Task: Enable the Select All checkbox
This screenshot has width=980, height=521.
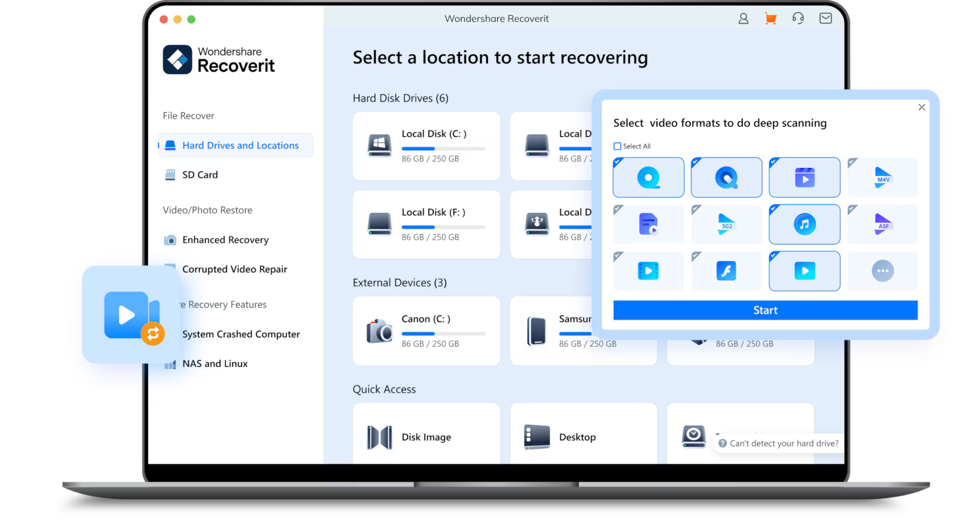Action: [x=617, y=146]
